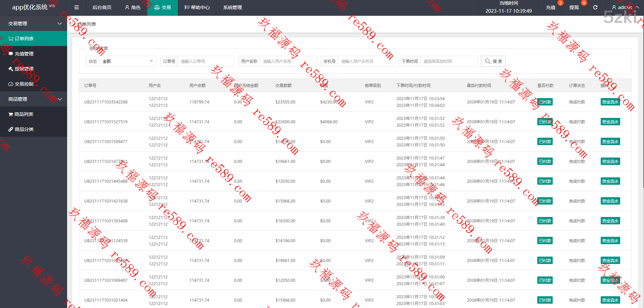
Task: Click the 搜索 search button
Action: [x=493, y=61]
